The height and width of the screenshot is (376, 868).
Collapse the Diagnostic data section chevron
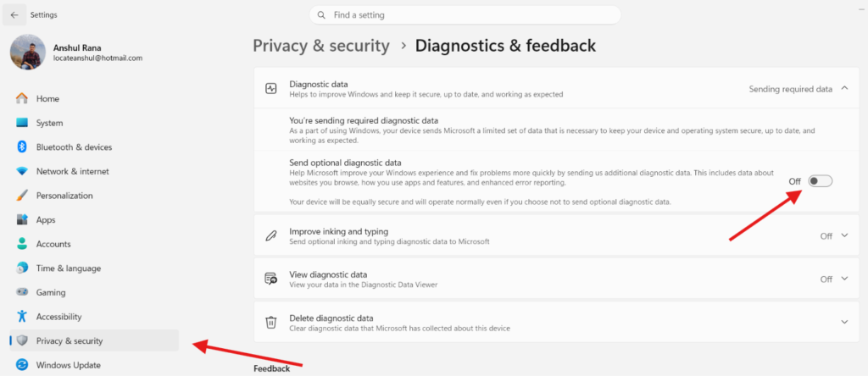(x=844, y=88)
